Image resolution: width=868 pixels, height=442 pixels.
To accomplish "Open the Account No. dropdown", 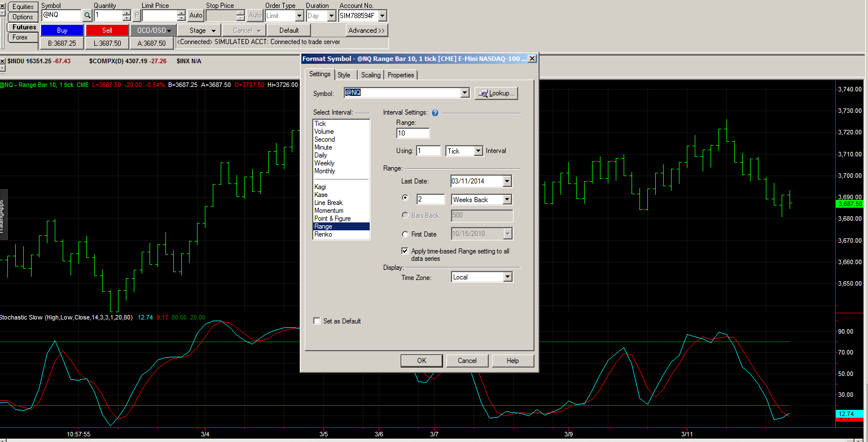I will click(382, 16).
